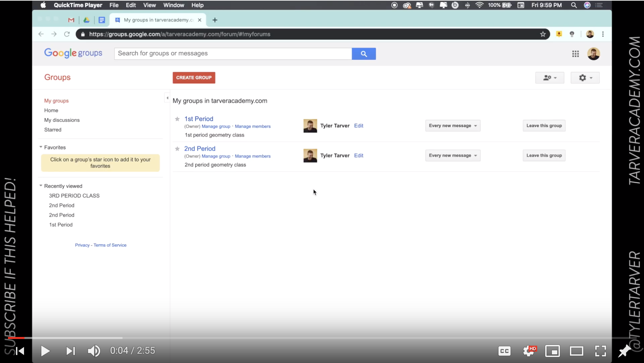Click the search for groups input field
The width and height of the screenshot is (644, 363).
[233, 54]
